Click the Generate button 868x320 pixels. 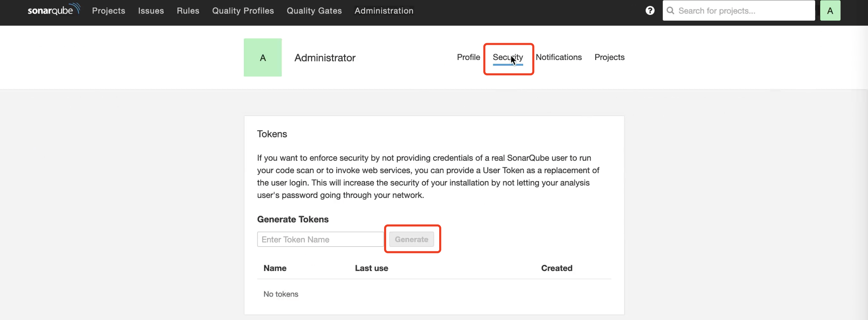point(412,239)
